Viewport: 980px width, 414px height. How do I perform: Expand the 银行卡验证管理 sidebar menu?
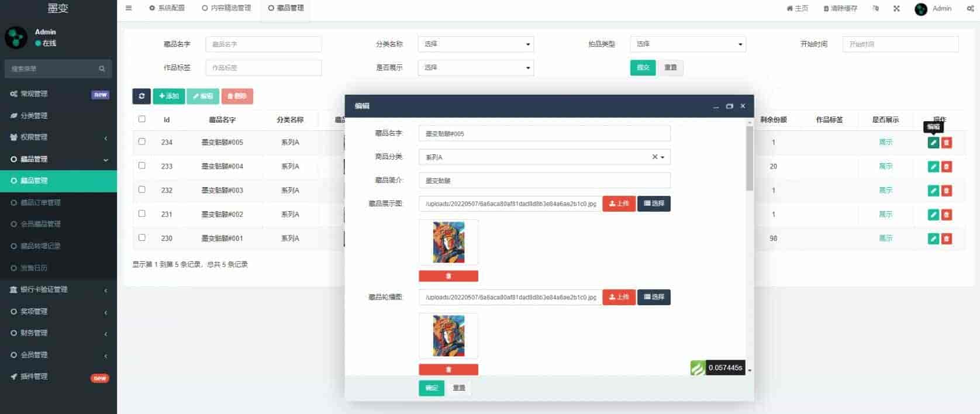[x=58, y=289]
